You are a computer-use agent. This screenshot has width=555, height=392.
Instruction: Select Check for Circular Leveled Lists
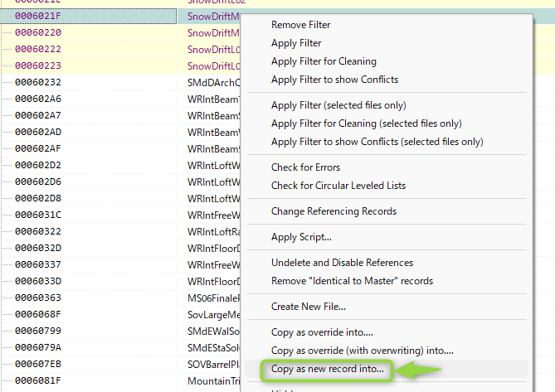pos(337,186)
